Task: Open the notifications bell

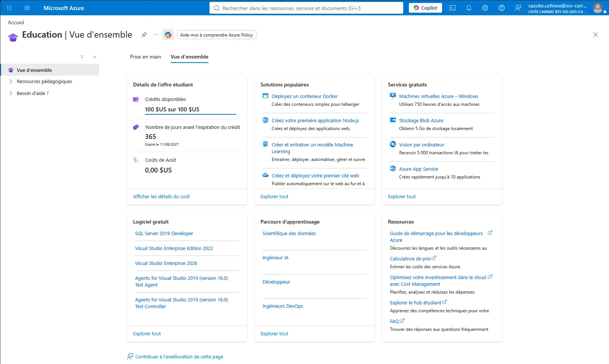Action: (x=469, y=8)
